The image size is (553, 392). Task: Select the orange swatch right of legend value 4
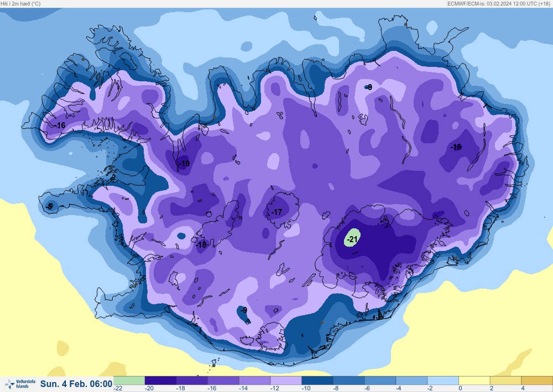point(537,380)
